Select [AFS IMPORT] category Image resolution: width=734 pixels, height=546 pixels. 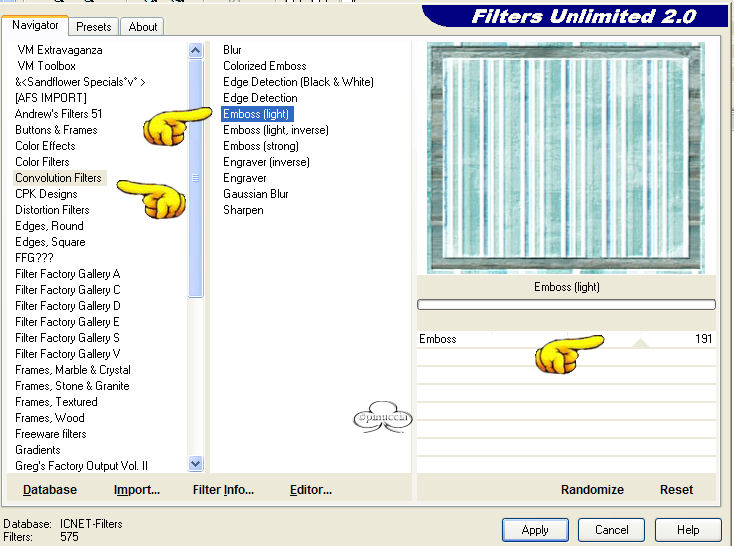[51, 98]
